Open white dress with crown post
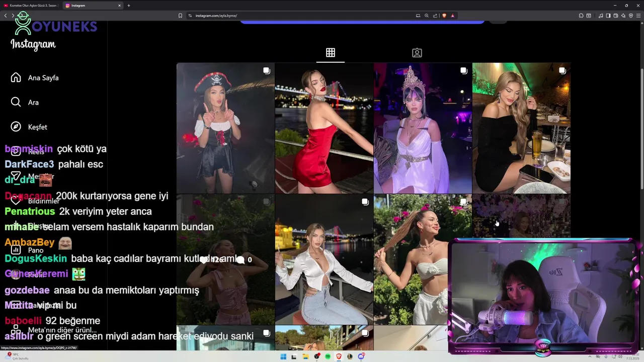The image size is (644, 362). pyautogui.click(x=423, y=128)
